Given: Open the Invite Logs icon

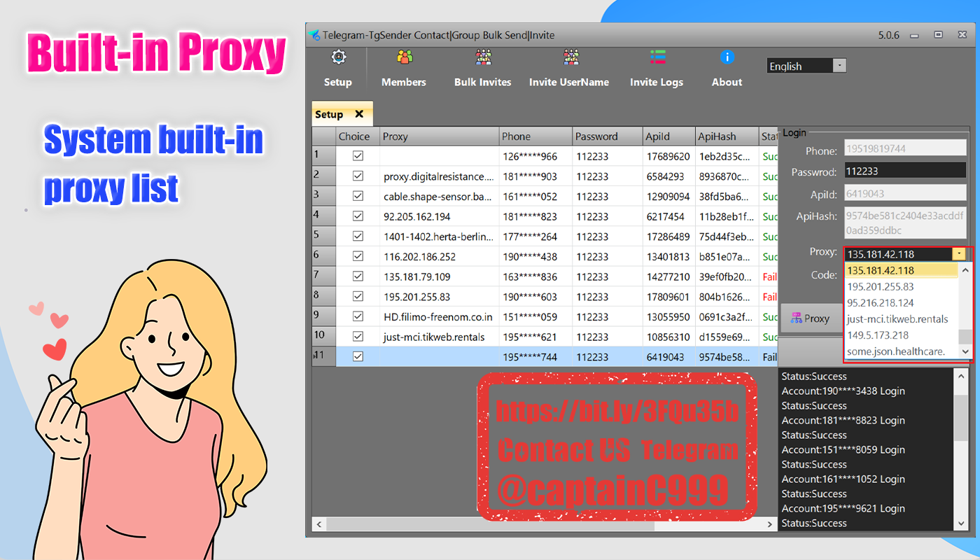Looking at the screenshot, I should click(657, 55).
